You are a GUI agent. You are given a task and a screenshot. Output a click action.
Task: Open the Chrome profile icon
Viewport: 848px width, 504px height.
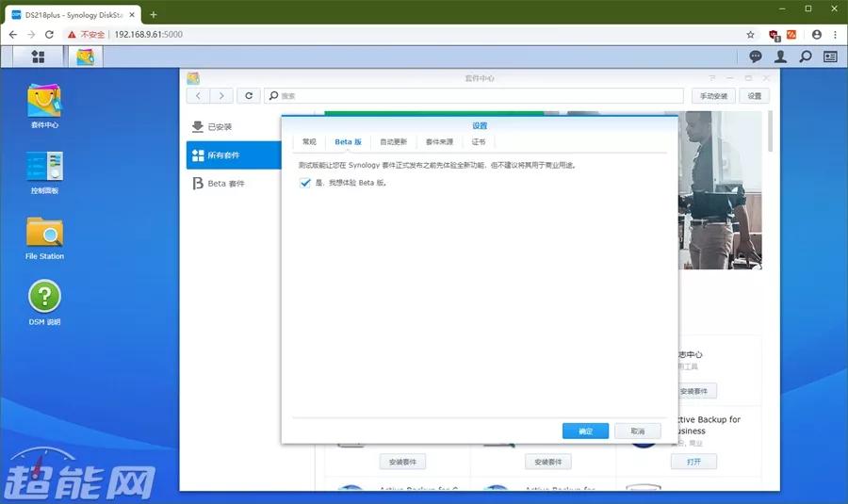point(817,35)
